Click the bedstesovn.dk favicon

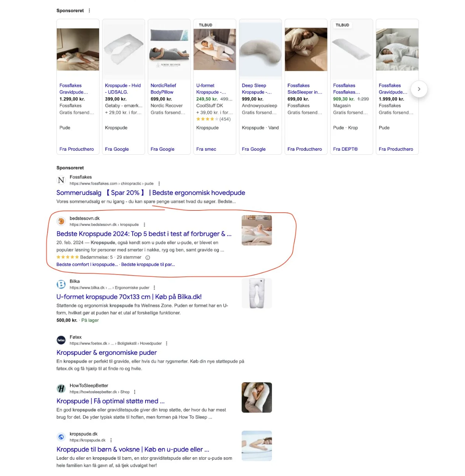(61, 221)
